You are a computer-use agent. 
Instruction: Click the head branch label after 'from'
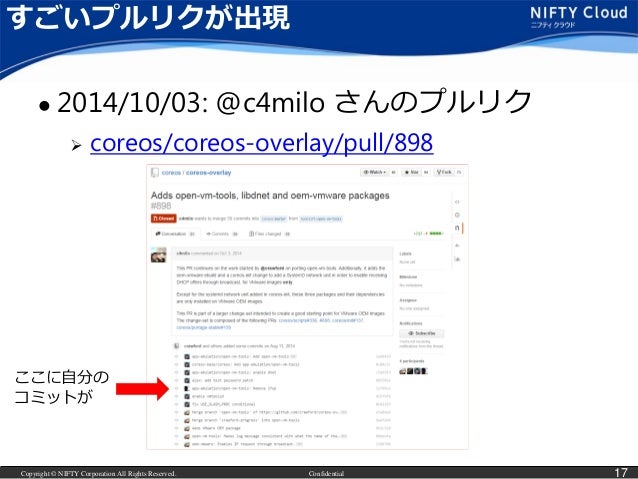(321, 219)
